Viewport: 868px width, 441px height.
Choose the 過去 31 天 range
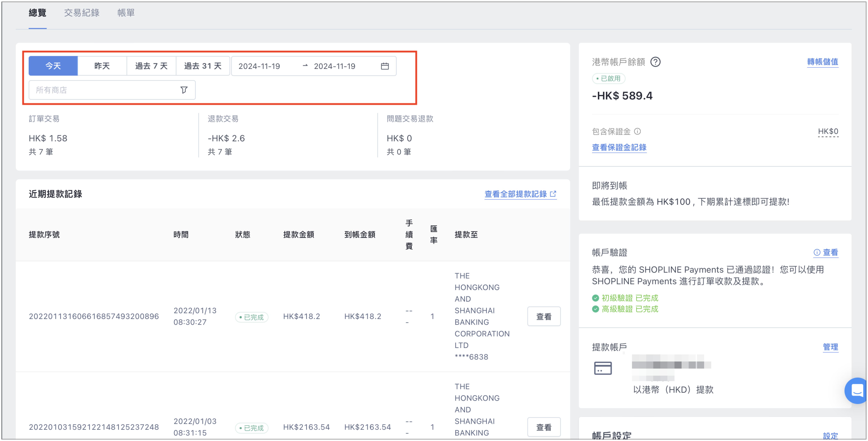203,66
